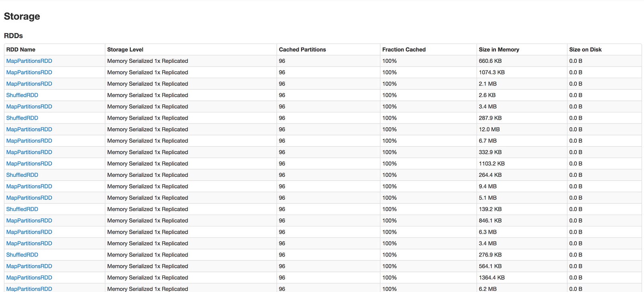
Task: Open ShuffledRDD with 139.2 KB in memory
Action: pos(22,209)
